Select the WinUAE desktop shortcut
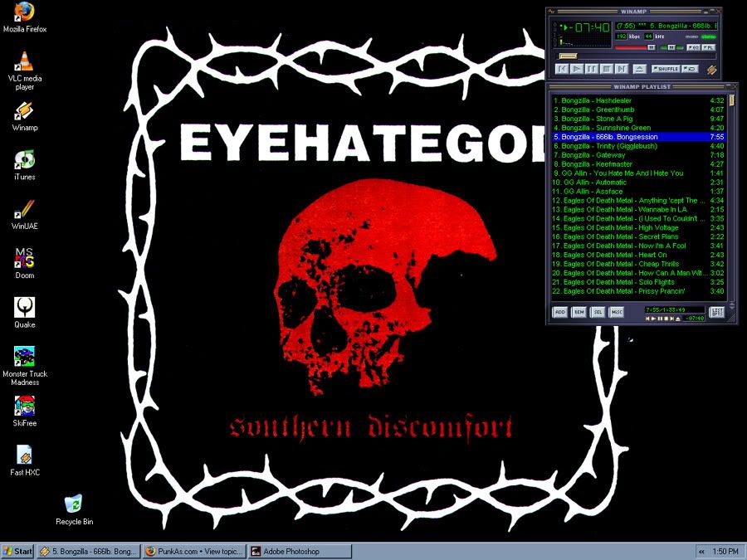 (x=25, y=215)
